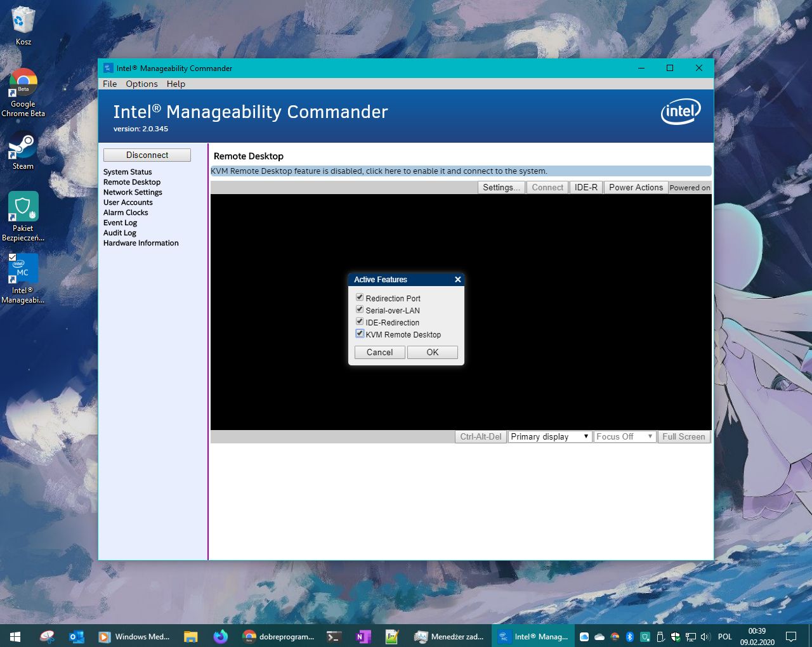Click the Chrome tray icon
Viewport: 812px width, 647px height.
pyautogui.click(x=615, y=636)
